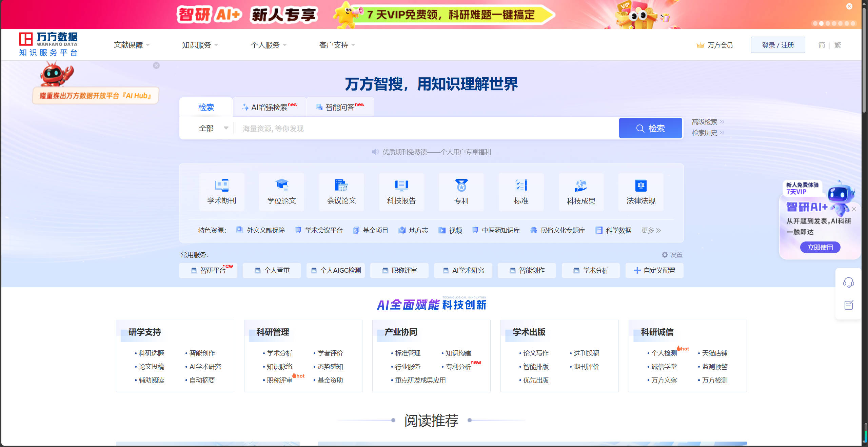Screen dimensions: 868x447
Task: Open 智研平台 service shortcut
Action: [x=208, y=270]
